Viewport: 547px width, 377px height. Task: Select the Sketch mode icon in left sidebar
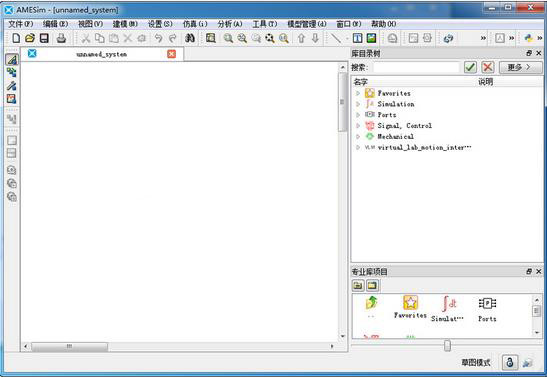pyautogui.click(x=12, y=60)
